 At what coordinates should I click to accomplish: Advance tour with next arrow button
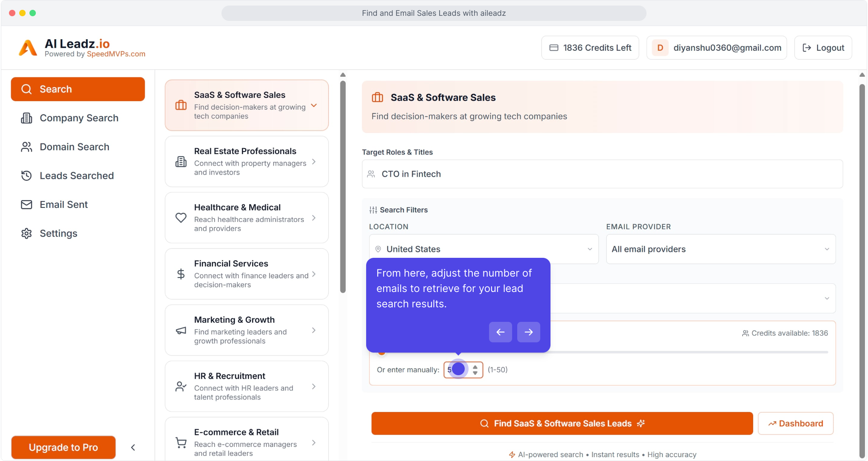pyautogui.click(x=528, y=332)
